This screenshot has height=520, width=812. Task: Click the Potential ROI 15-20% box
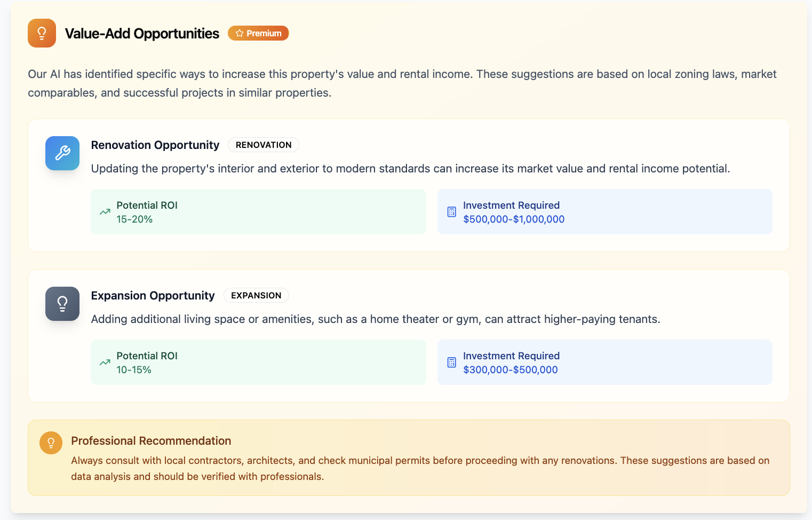(x=258, y=211)
